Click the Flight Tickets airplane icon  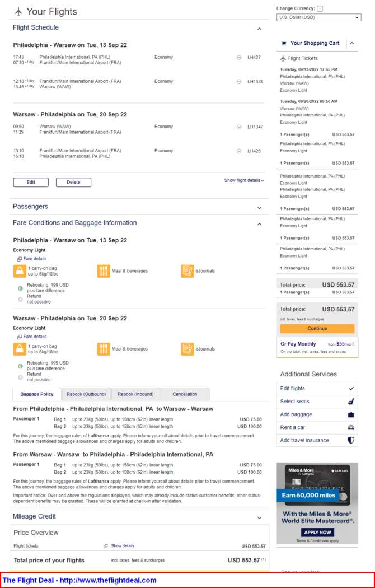283,58
